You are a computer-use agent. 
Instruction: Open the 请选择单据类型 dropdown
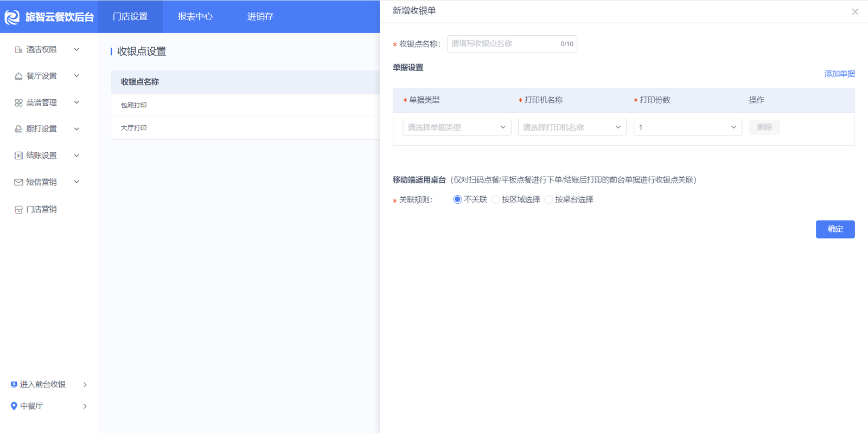pyautogui.click(x=457, y=127)
